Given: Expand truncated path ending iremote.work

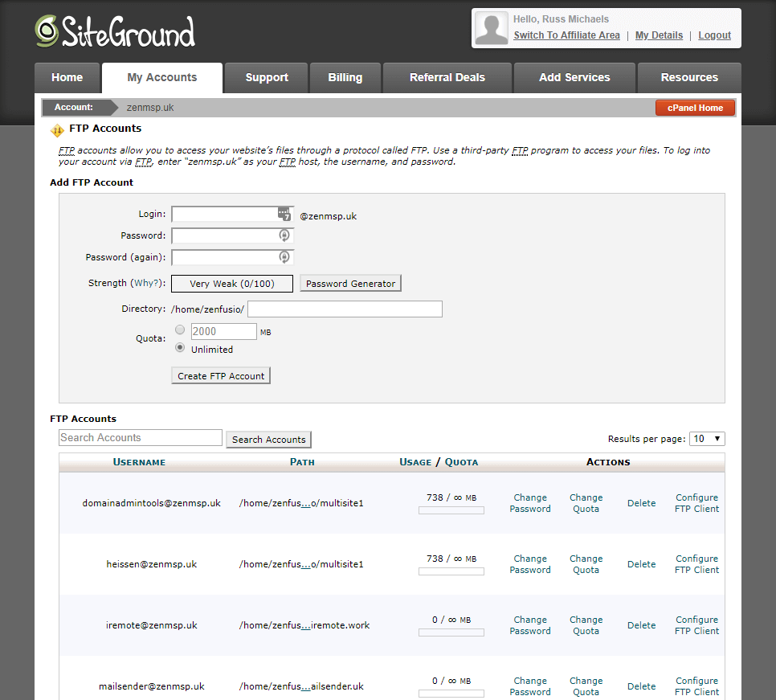Looking at the screenshot, I should pos(306,626).
